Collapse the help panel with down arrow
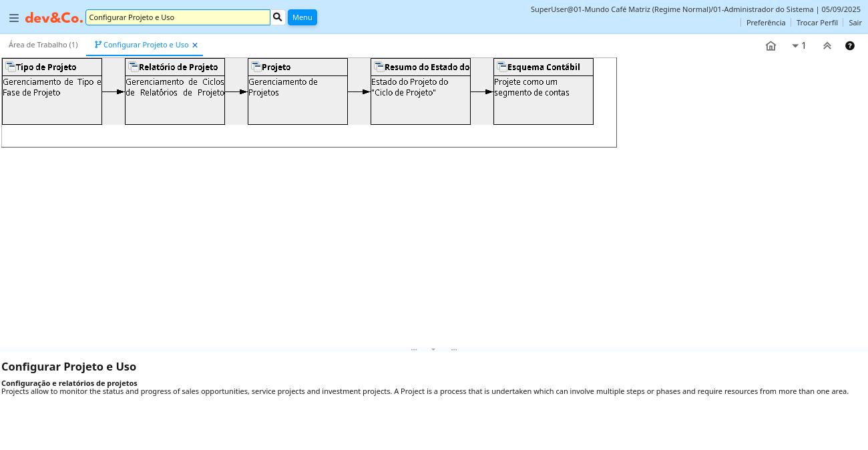The height and width of the screenshot is (450, 868). click(x=433, y=349)
